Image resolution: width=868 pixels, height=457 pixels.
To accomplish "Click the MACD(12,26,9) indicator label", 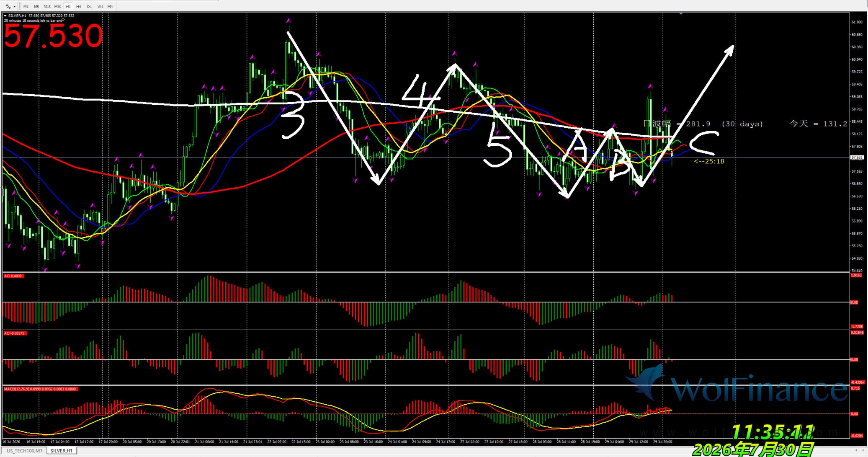I will pos(41,389).
